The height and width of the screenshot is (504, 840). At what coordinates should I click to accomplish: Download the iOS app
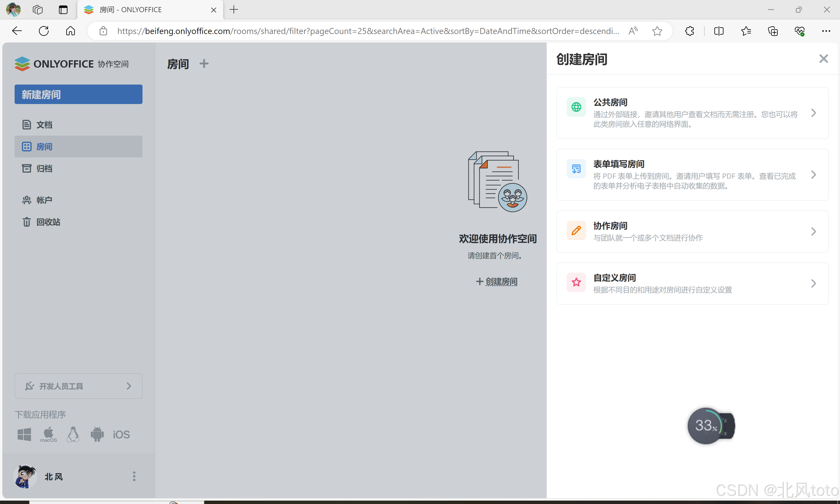[x=121, y=434]
